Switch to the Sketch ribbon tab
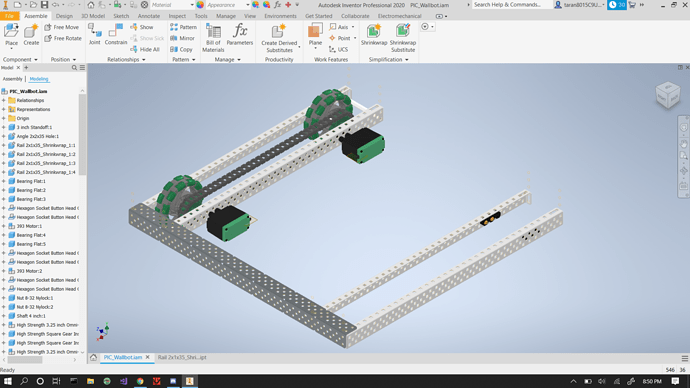This screenshot has height=388, width=690. point(121,16)
